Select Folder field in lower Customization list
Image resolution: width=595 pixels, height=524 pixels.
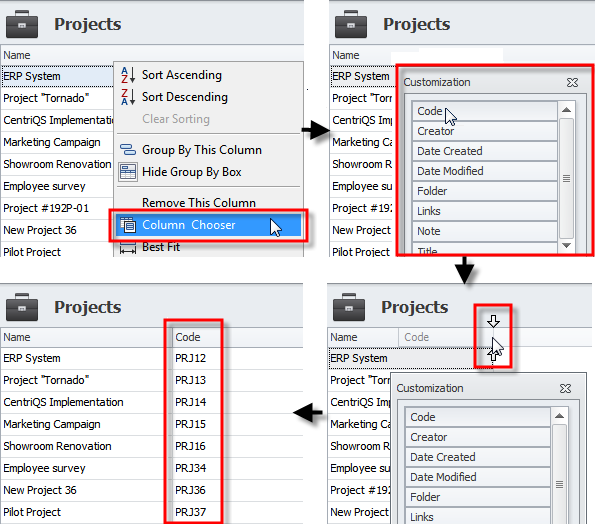pos(478,497)
